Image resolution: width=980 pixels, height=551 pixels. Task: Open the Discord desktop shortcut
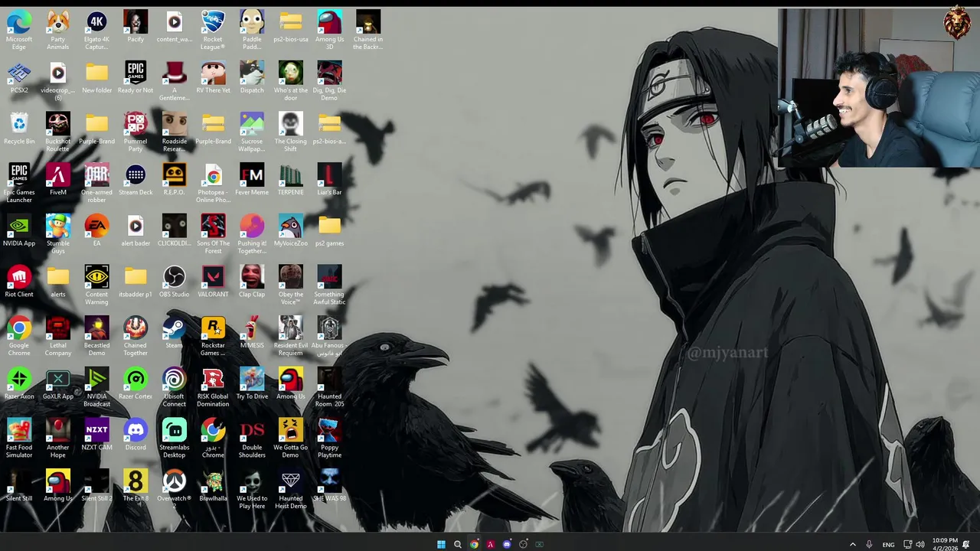(x=136, y=434)
